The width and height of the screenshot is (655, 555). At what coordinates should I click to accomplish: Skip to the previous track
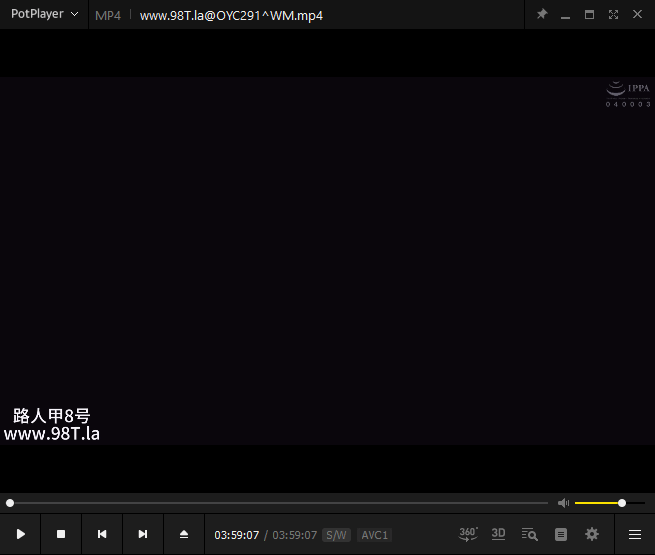click(x=102, y=535)
